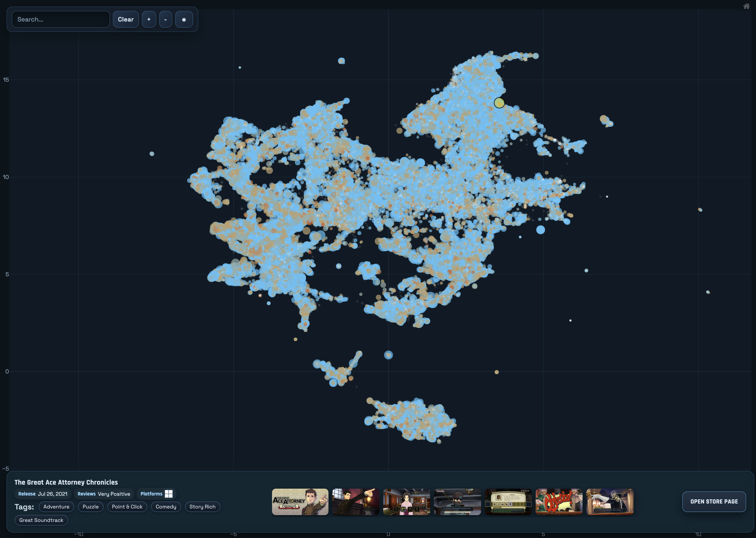Click the Release Jul 26, 2021 badge
This screenshot has width=756, height=538.
pyautogui.click(x=43, y=494)
